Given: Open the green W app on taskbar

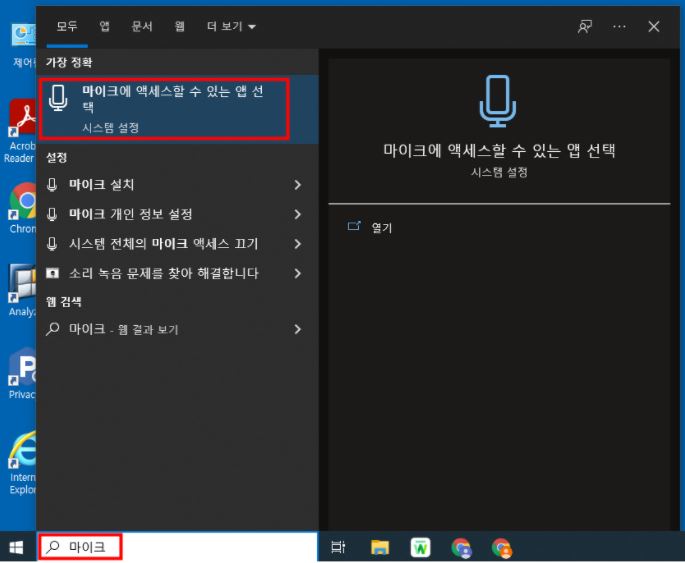Looking at the screenshot, I should click(x=420, y=548).
